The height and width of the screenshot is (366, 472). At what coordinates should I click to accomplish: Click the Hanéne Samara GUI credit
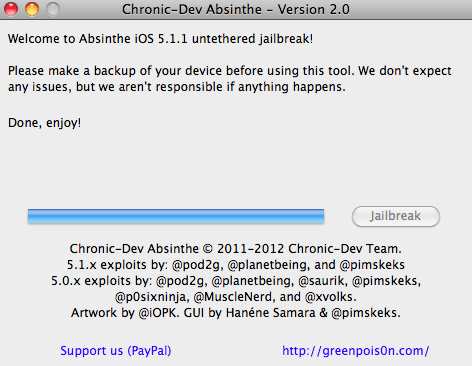point(270,313)
